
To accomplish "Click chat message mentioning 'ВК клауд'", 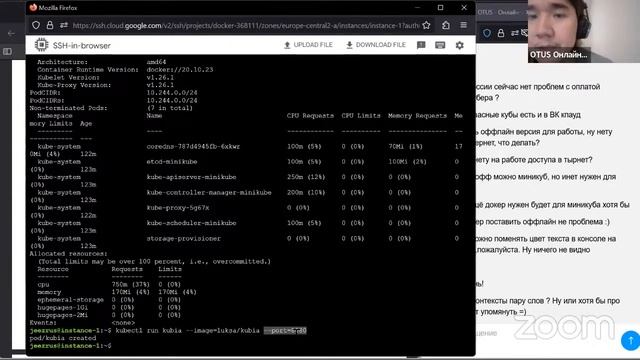I will click(528, 115).
